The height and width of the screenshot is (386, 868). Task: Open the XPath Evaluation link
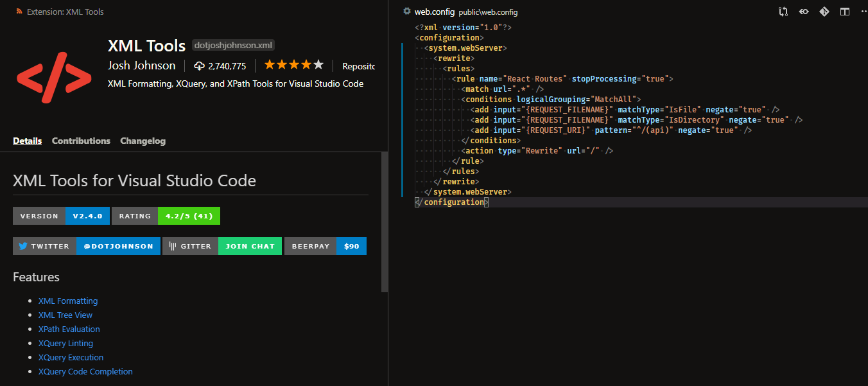[x=69, y=329]
